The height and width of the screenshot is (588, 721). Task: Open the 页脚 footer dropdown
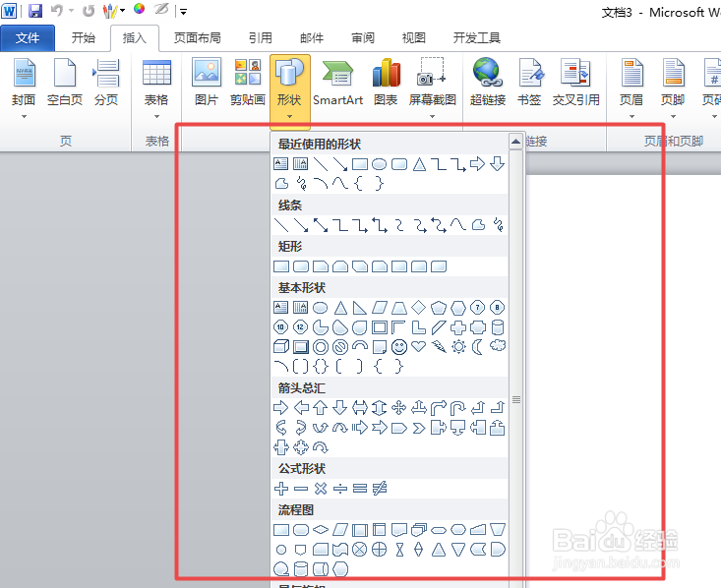(x=673, y=88)
